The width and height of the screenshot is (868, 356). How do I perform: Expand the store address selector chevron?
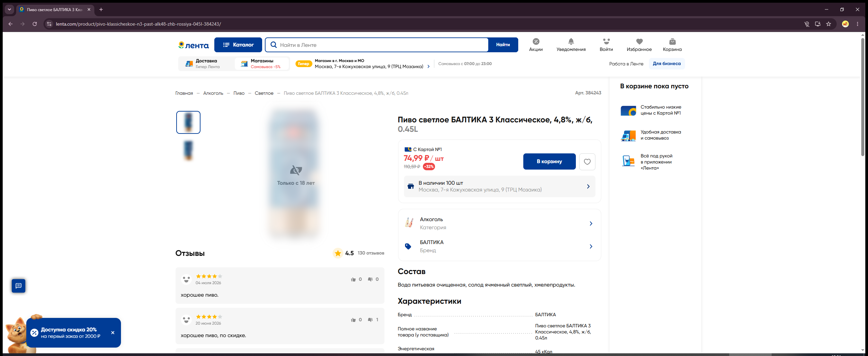(429, 67)
